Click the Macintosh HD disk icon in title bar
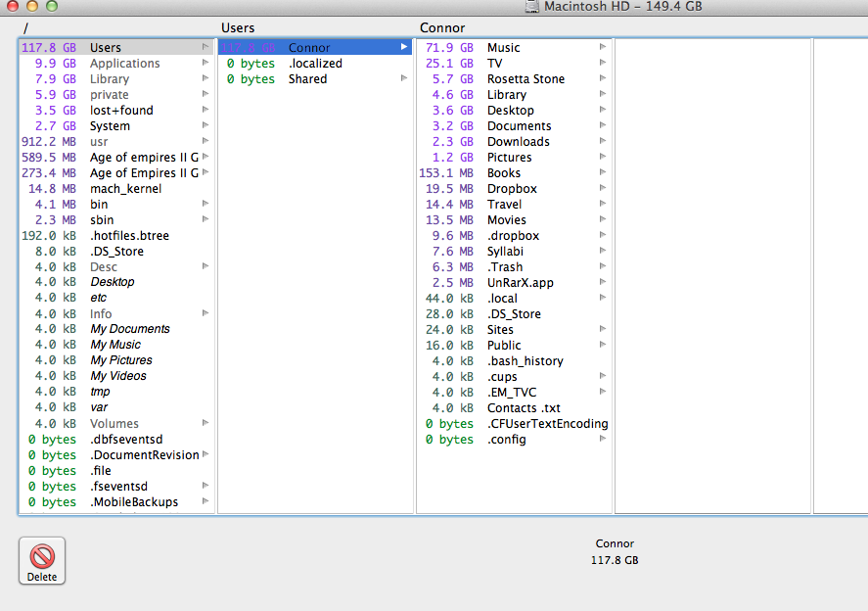Screen dimensions: 868x611 [x=531, y=7]
